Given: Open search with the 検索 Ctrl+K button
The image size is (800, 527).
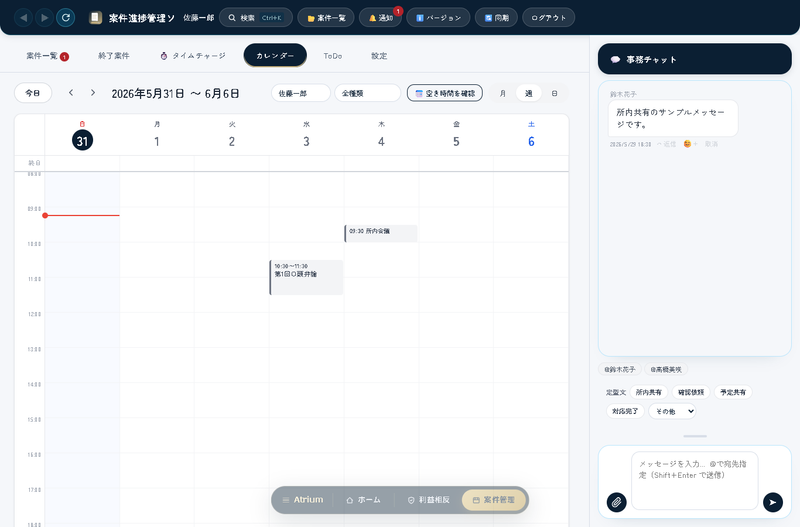Looking at the screenshot, I should 256,18.
